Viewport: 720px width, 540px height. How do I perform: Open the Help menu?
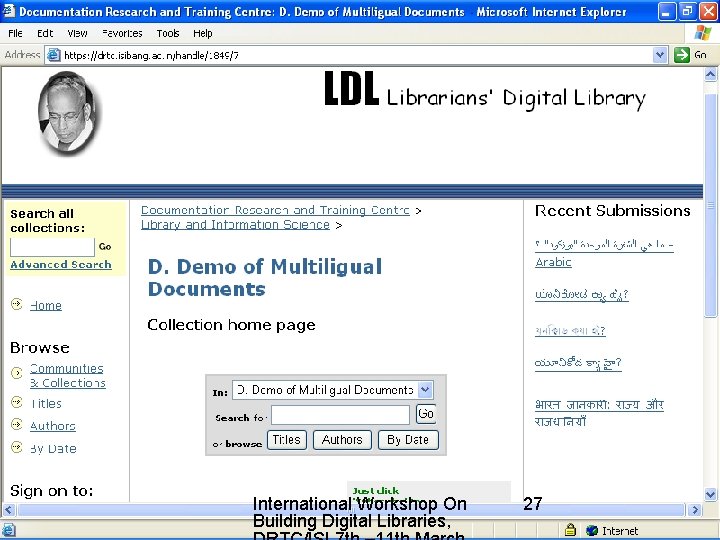(x=202, y=33)
